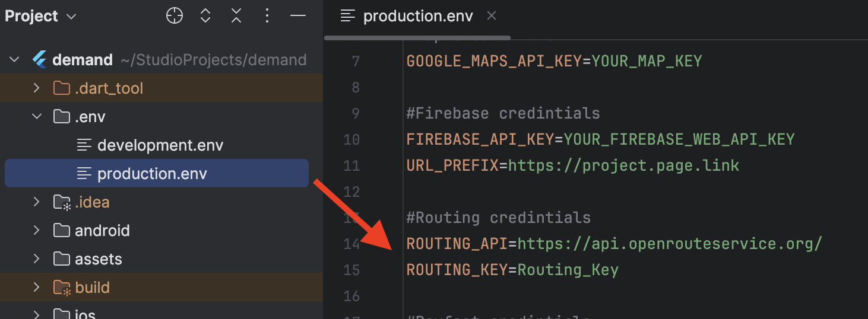Click line number 15 in gutter

(x=352, y=270)
